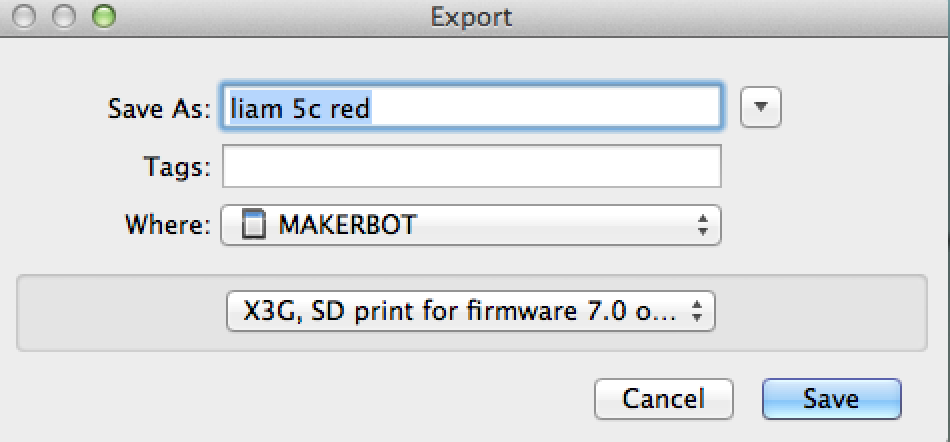
Task: Click the Where popup up-down arrows
Action: [703, 225]
